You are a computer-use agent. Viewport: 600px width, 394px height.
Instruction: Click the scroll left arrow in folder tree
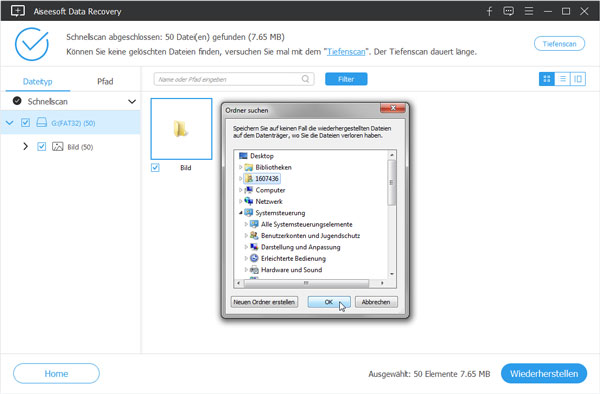click(x=238, y=283)
